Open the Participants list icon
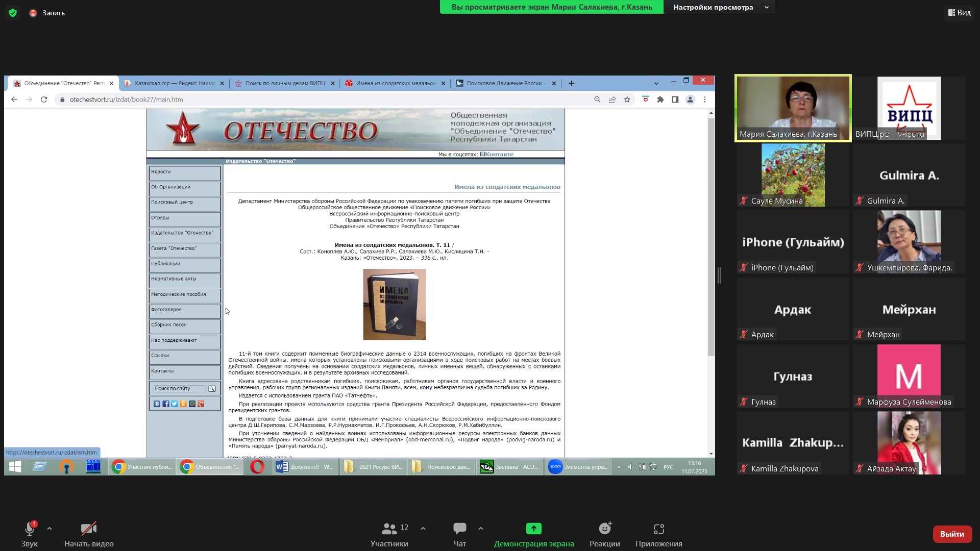This screenshot has width=980, height=551. coord(389,529)
